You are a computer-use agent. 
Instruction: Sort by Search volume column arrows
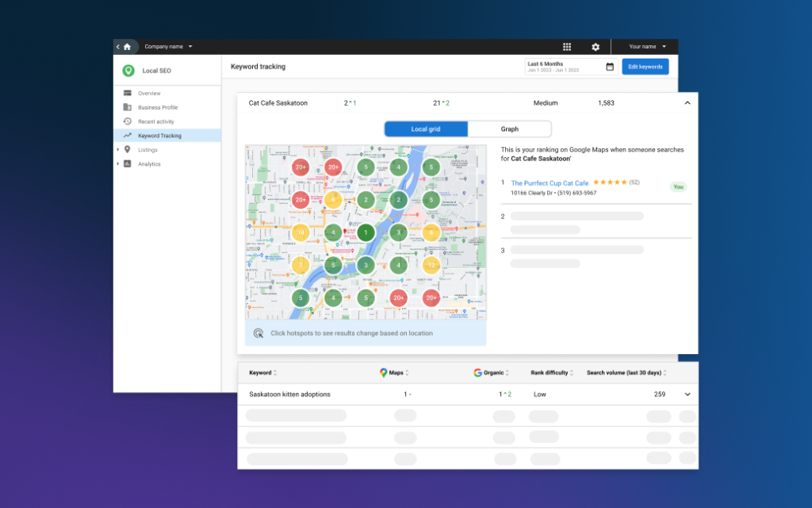[665, 373]
